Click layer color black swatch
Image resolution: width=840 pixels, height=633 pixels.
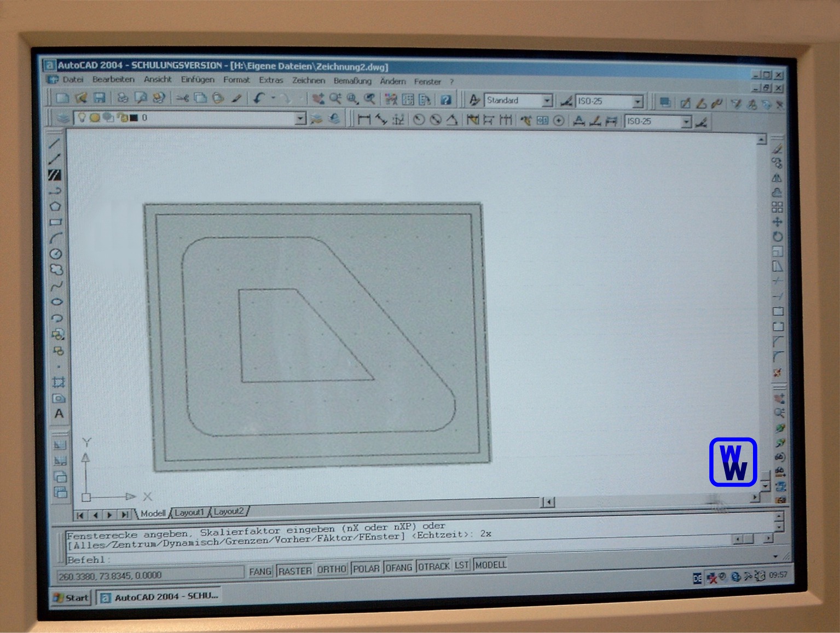tap(133, 118)
